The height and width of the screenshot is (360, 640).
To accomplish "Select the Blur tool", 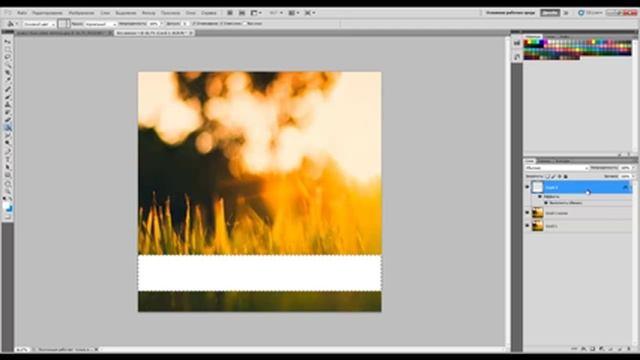I will click(8, 136).
